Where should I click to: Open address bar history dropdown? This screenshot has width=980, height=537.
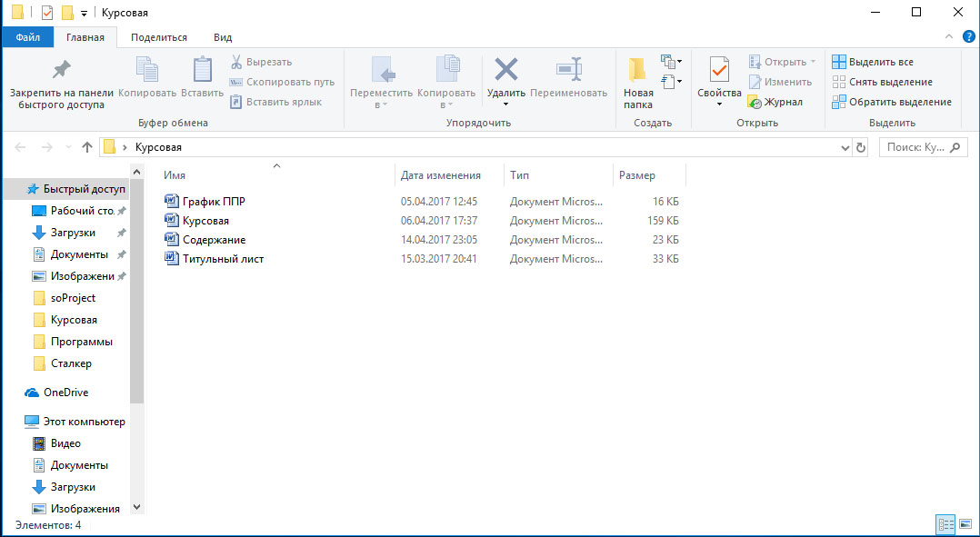tap(846, 147)
